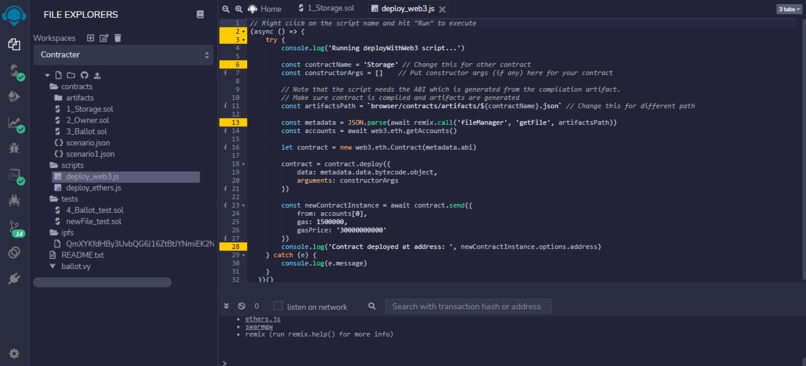Create a new workspace with plus icon

pyautogui.click(x=90, y=38)
